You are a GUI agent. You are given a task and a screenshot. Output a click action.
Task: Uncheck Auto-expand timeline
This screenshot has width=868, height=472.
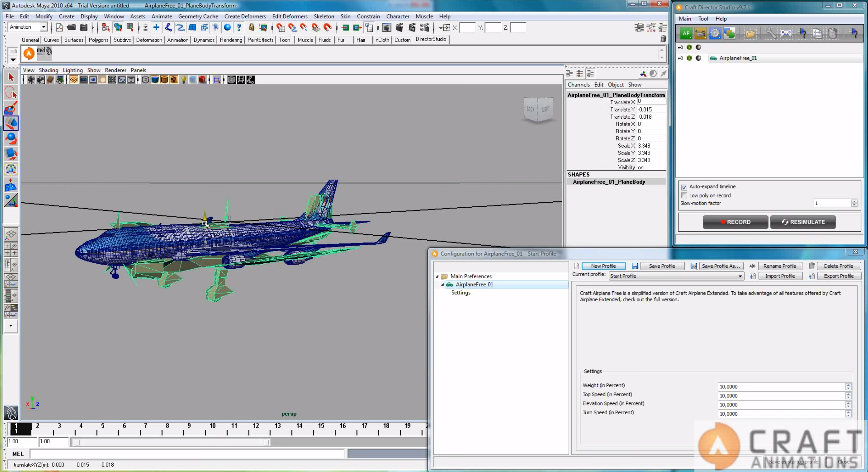[x=684, y=188]
